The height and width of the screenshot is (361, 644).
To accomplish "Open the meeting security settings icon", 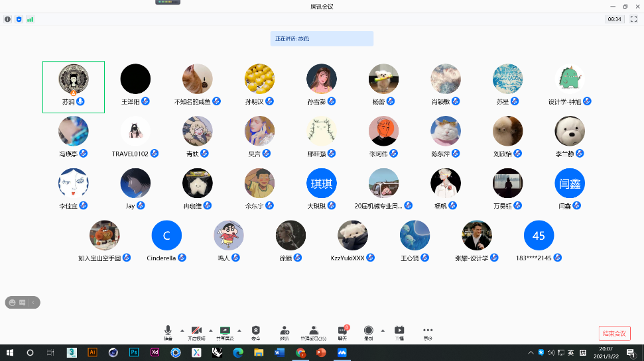I will click(255, 331).
